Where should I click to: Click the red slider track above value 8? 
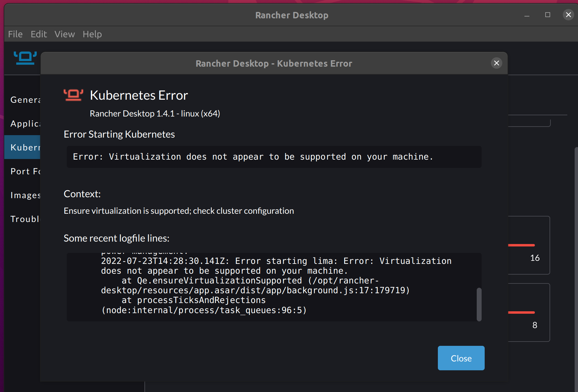(x=521, y=312)
